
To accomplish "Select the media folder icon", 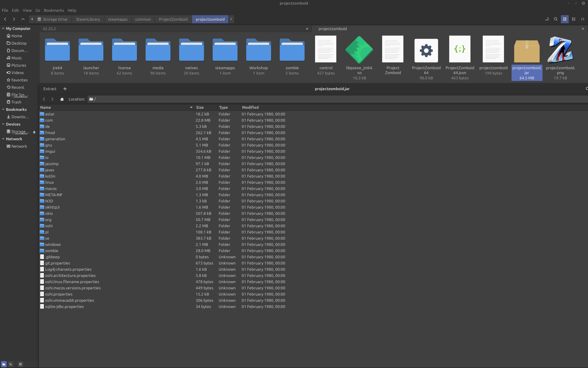I will coord(158,50).
